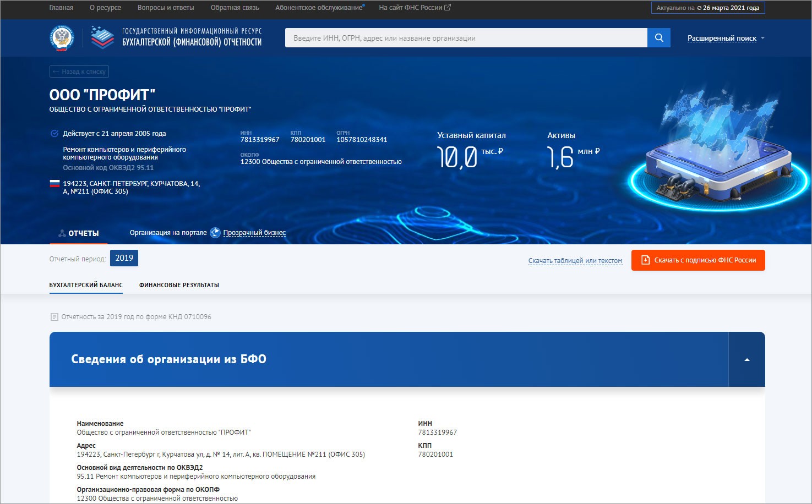Open the 'Главная' menu item
812x504 pixels.
[61, 8]
